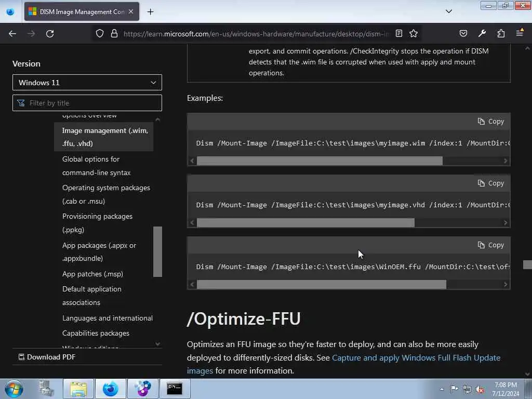Image resolution: width=532 pixels, height=399 pixels.
Task: Click the Filter by title field
Action: 87,103
